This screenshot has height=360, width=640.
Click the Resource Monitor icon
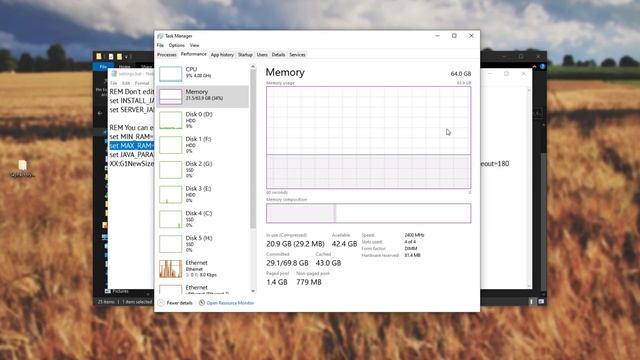202,303
